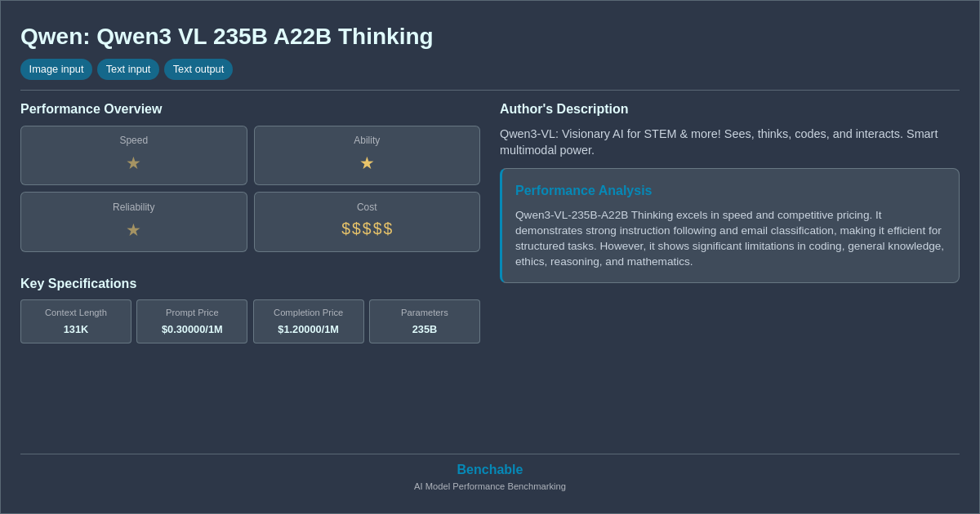Click the Benchable logo text in footer

489,469
